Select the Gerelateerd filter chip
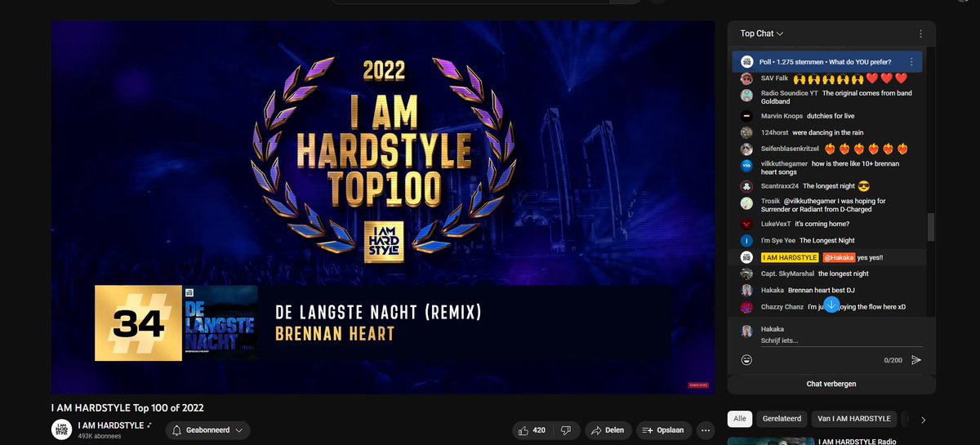Image resolution: width=980 pixels, height=445 pixels. [781, 419]
